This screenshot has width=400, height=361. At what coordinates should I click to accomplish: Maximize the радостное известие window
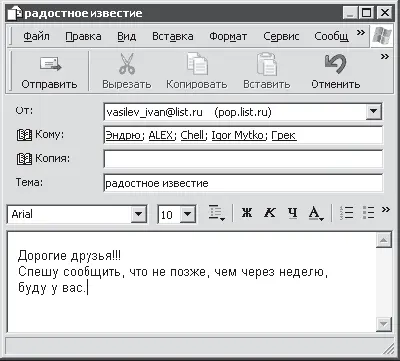[x=366, y=13]
